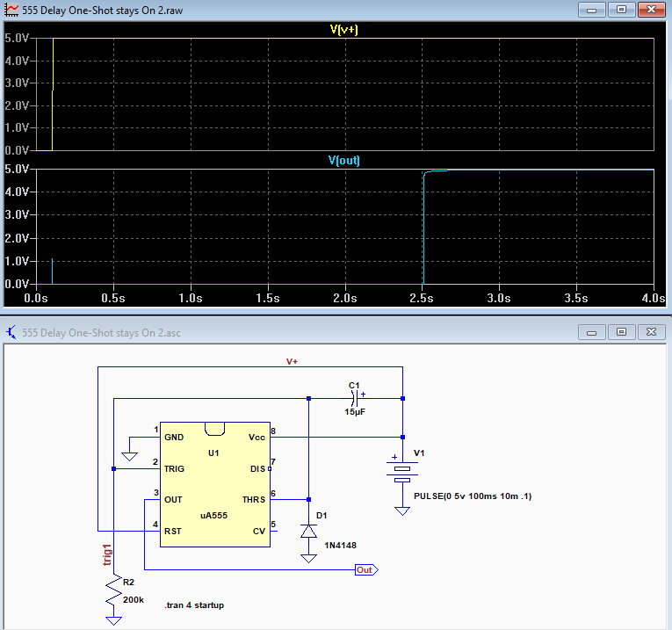Image resolution: width=672 pixels, height=630 pixels.
Task: Maximize the .asc schematic window
Action: (621, 332)
